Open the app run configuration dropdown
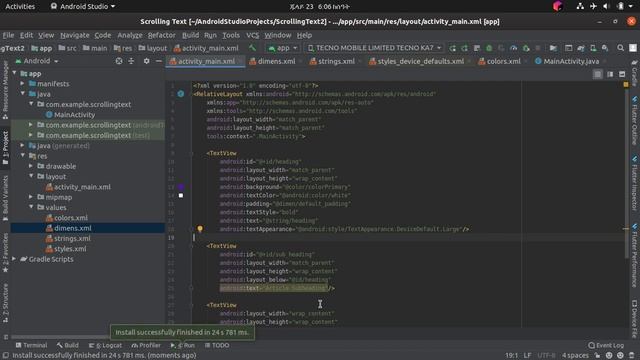The image size is (640, 360). 283,48
